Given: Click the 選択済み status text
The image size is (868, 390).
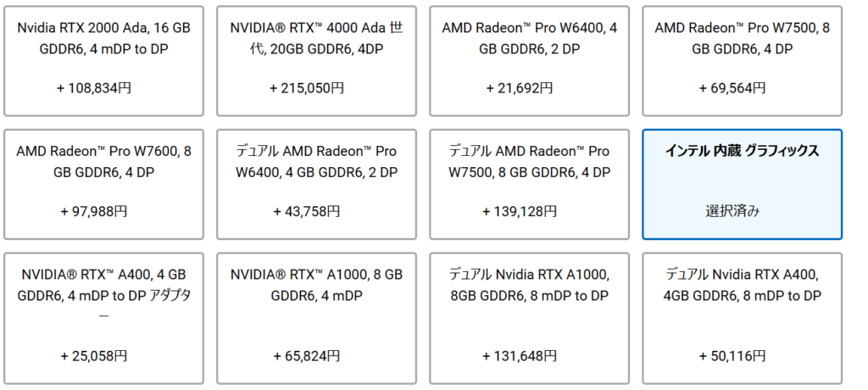Looking at the screenshot, I should (732, 210).
